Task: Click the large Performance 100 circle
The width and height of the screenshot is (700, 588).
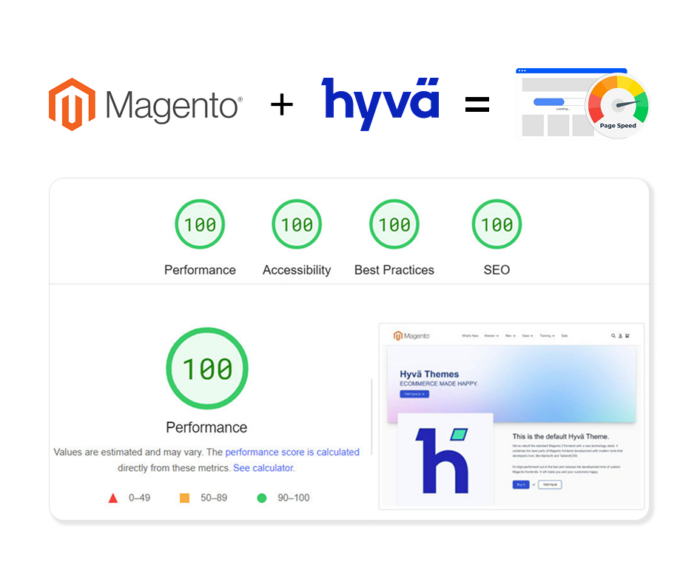Action: click(206, 370)
